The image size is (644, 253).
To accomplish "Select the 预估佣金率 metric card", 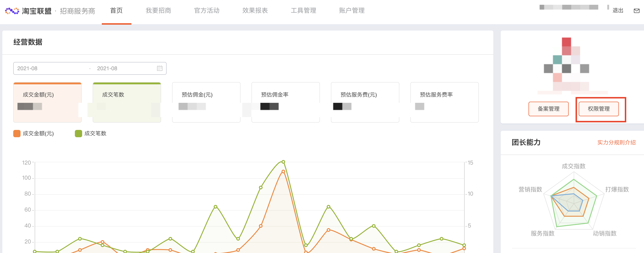I will tap(285, 102).
